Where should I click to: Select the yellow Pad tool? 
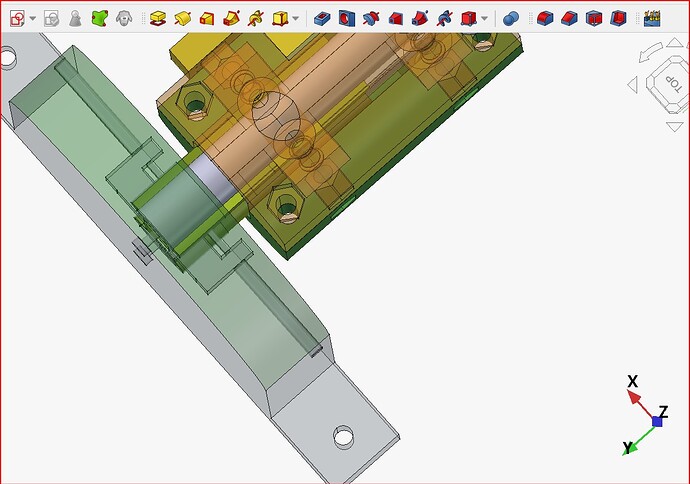pos(158,18)
